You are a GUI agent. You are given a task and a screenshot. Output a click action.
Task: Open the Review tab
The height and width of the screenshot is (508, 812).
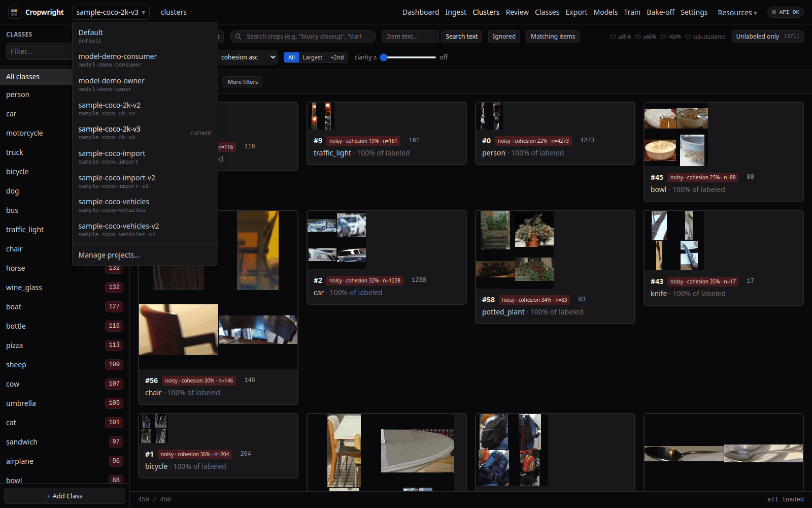[517, 12]
